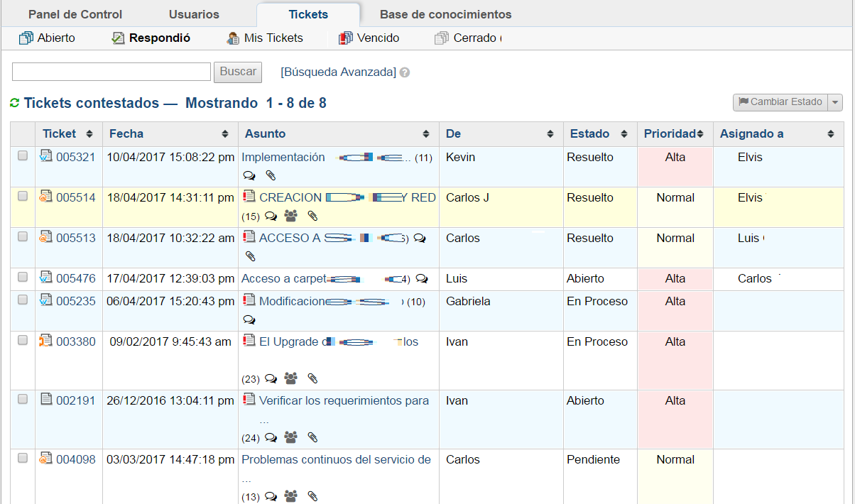855x504 pixels.
Task: Click the Mis Tickets person icon
Action: [232, 38]
